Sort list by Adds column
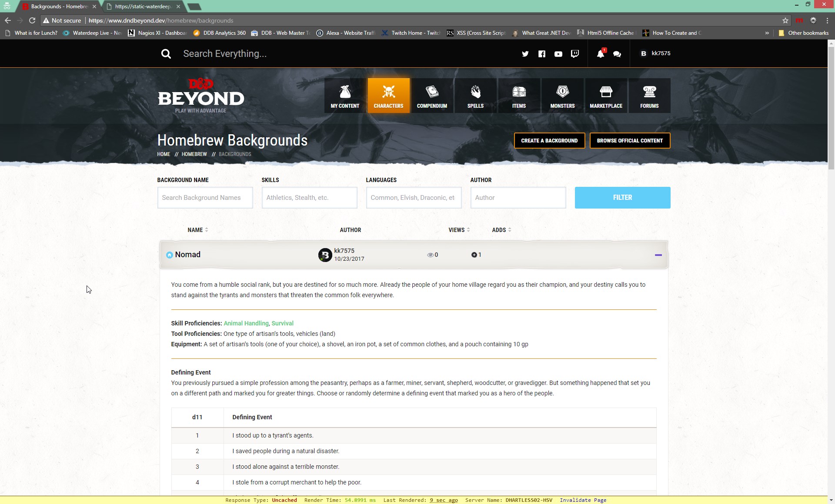Screen dimensions: 835x504 coord(501,230)
